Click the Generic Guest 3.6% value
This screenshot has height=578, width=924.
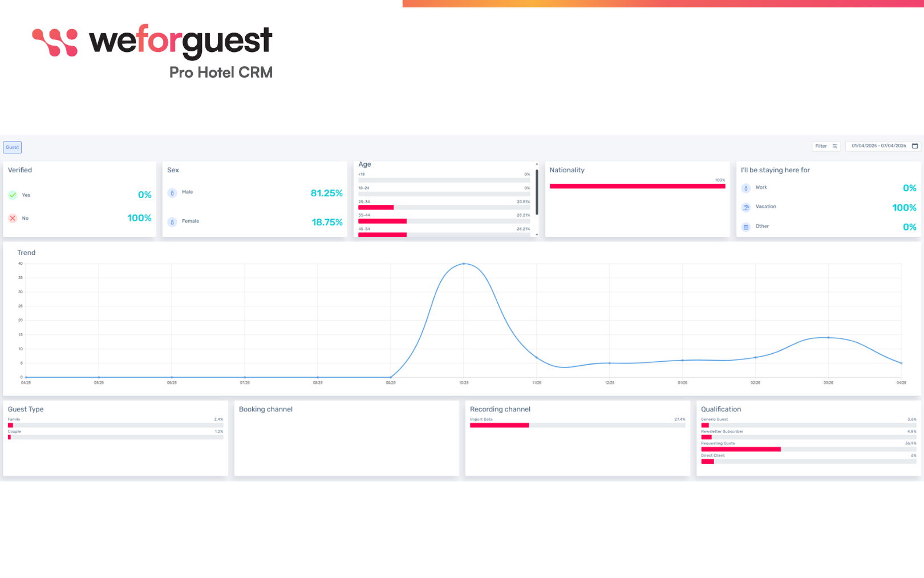(912, 419)
